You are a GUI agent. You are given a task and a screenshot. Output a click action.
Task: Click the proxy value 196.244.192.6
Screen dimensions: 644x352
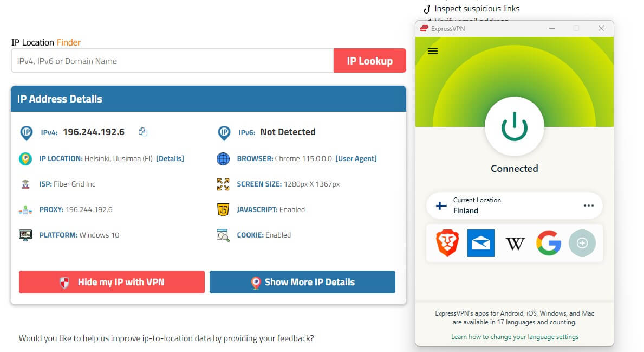click(x=89, y=210)
